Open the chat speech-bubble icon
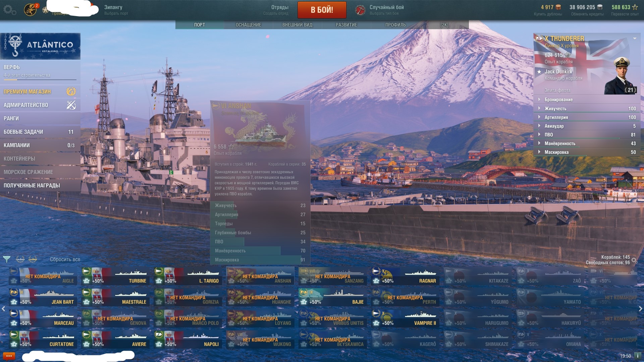 pyautogui.click(x=9, y=356)
